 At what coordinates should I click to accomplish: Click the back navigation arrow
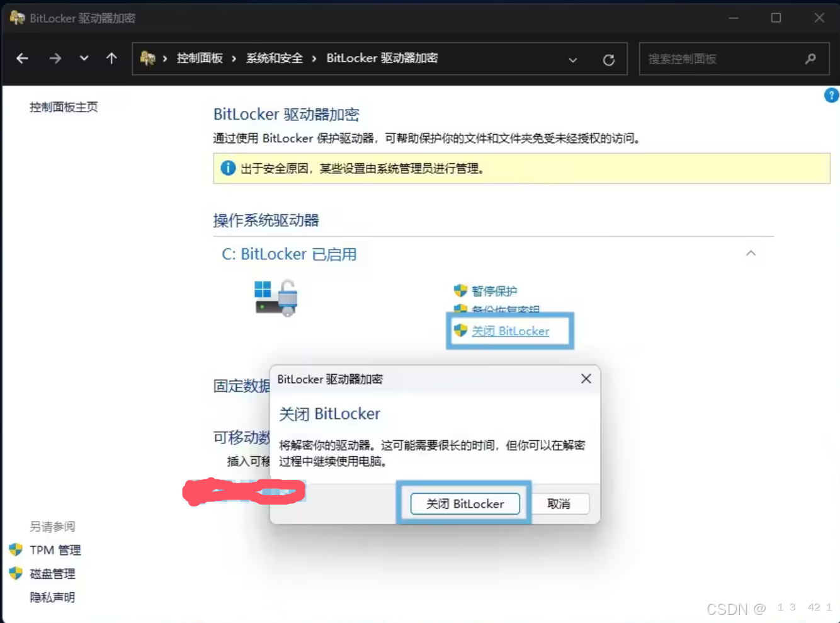[x=22, y=58]
